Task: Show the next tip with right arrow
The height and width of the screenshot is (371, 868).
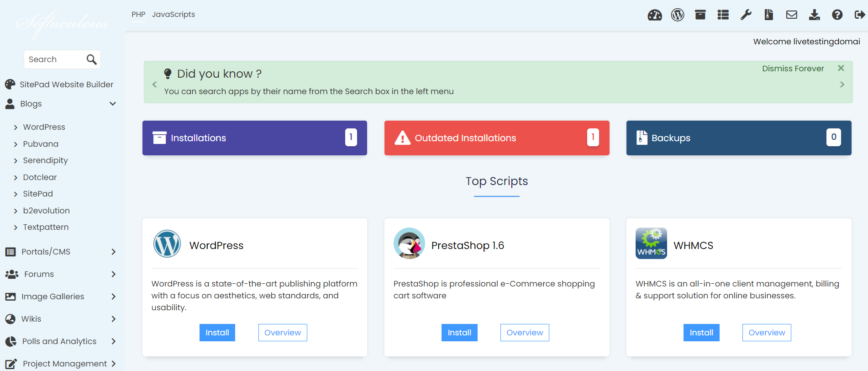Action: (842, 85)
